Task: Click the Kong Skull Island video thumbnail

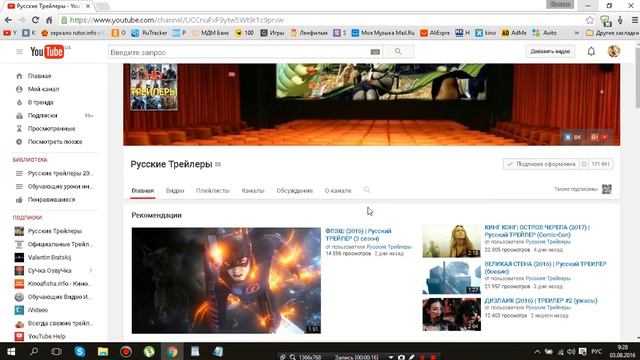Action: coord(451,241)
